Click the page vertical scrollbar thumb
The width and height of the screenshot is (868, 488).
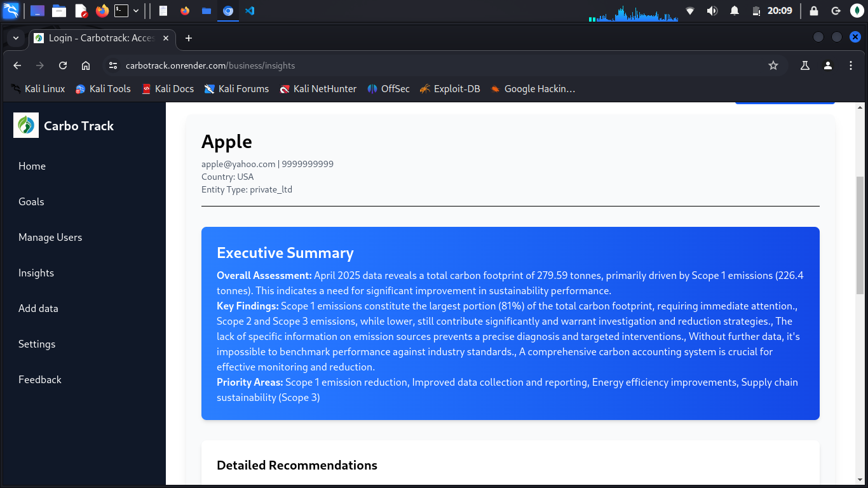pos(860,234)
